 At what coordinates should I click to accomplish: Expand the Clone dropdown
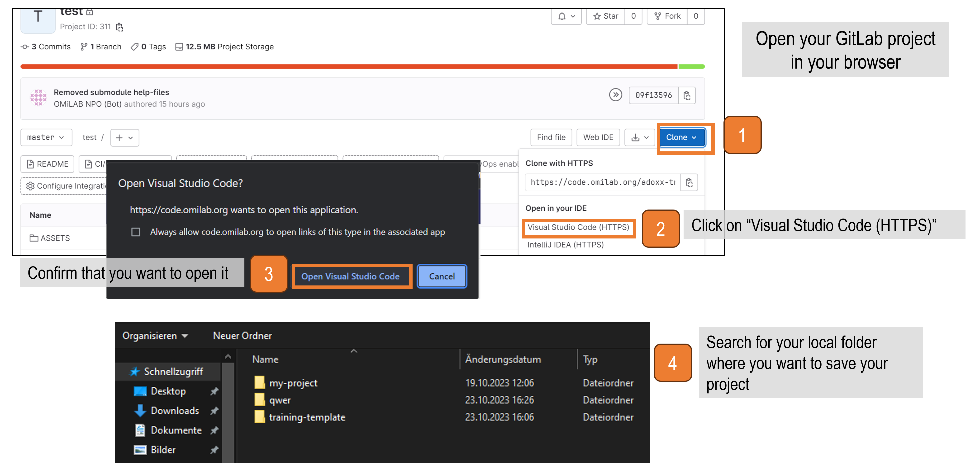click(x=682, y=137)
